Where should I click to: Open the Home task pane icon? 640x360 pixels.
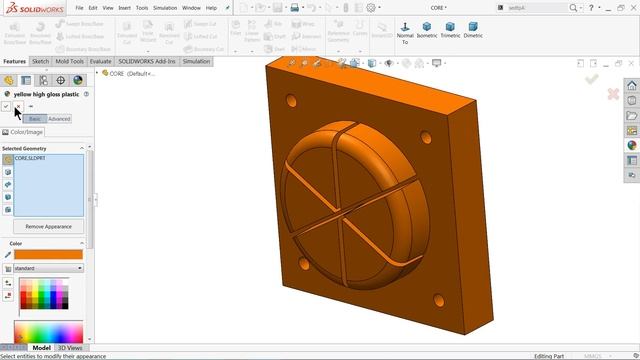coord(631,86)
